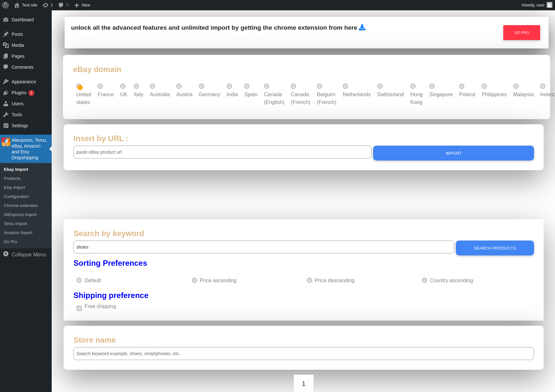Click the Tools wrench icon
The width and height of the screenshot is (555, 392).
(6, 115)
